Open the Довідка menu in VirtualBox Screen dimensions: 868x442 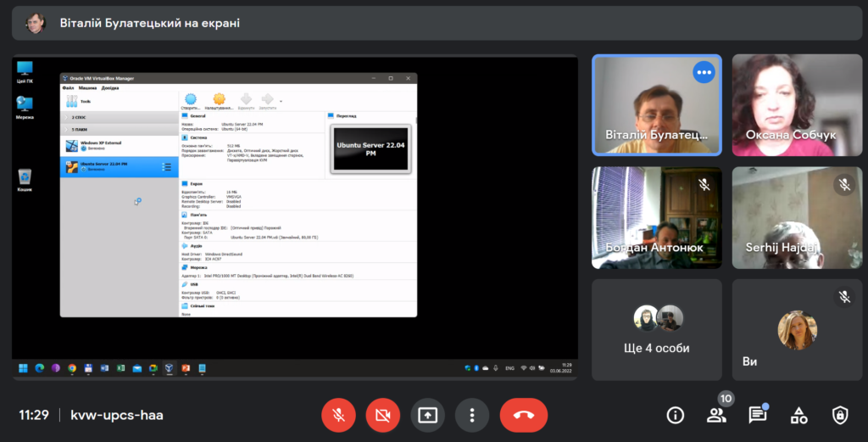109,87
